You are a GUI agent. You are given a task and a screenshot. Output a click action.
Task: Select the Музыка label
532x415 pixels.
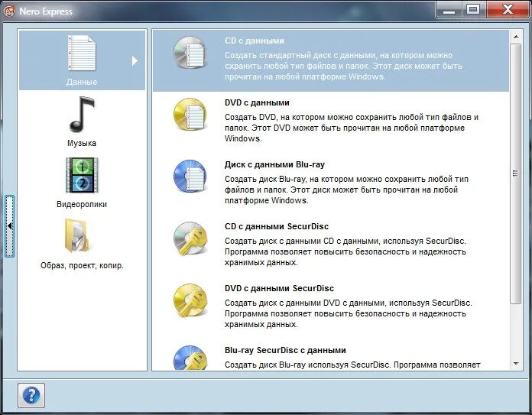82,143
